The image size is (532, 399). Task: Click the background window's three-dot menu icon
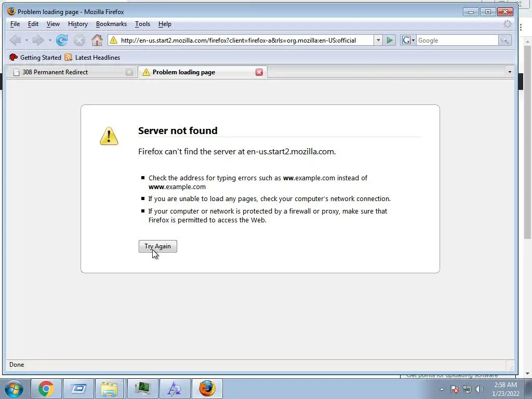[521, 27]
